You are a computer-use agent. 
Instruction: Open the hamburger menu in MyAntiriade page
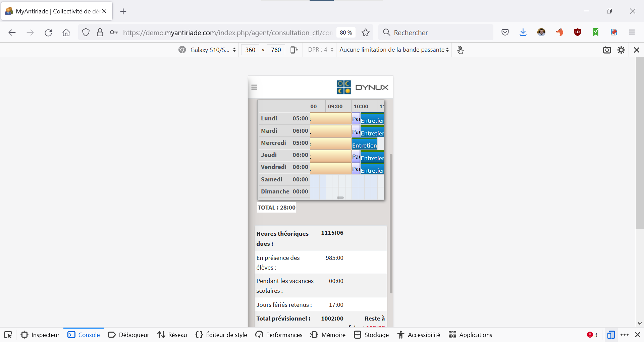[x=254, y=87]
